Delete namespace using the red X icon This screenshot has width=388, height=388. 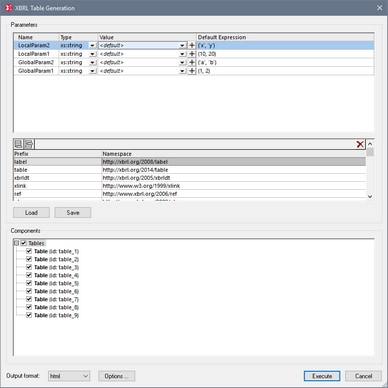click(360, 144)
